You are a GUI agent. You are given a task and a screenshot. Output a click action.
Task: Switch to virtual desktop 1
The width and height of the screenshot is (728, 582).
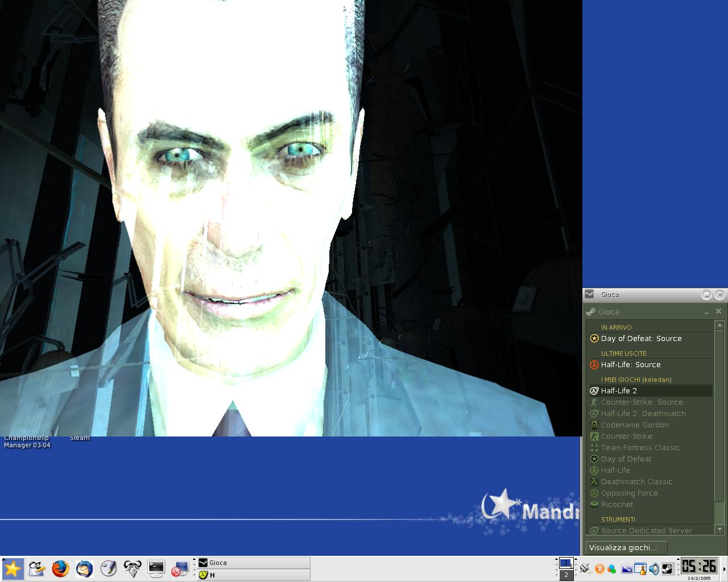pyautogui.click(x=565, y=563)
